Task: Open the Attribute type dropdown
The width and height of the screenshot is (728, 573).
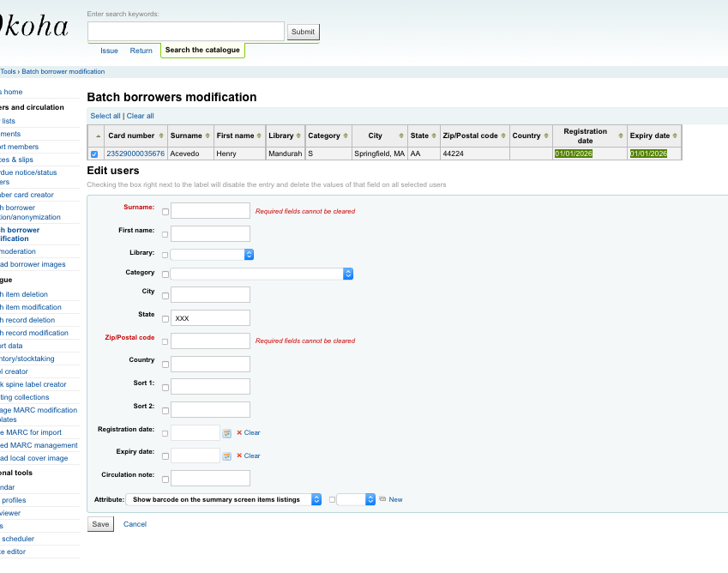Action: coord(224,499)
